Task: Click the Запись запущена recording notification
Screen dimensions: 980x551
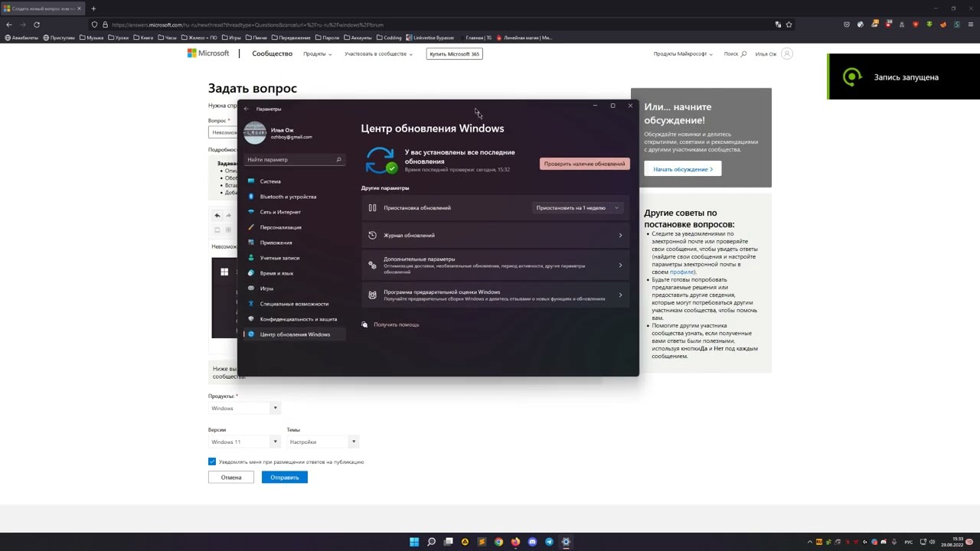Action: [903, 77]
